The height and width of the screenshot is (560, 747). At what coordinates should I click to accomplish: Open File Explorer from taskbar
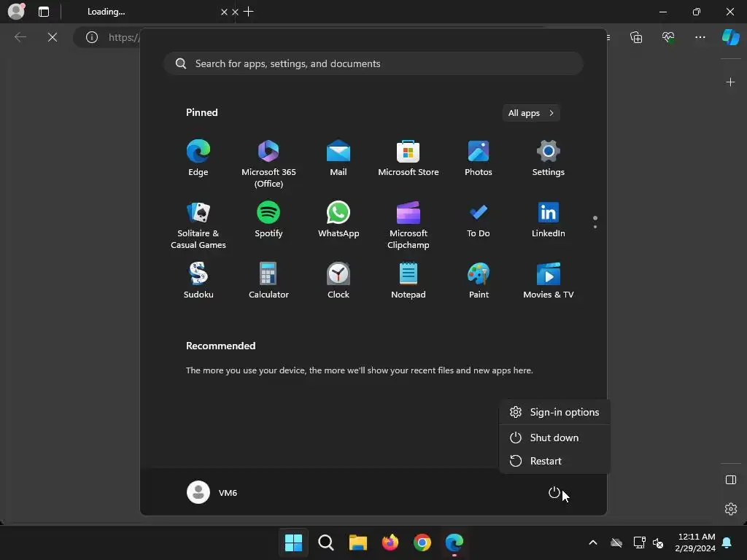[357, 542]
